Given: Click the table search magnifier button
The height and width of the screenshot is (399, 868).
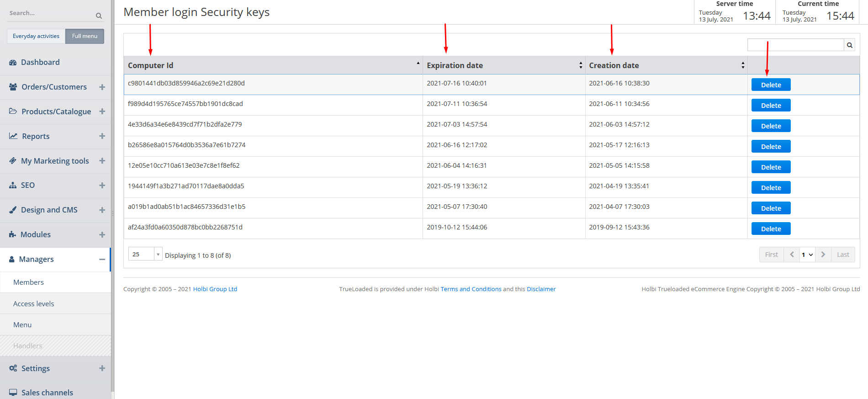Looking at the screenshot, I should click(849, 45).
